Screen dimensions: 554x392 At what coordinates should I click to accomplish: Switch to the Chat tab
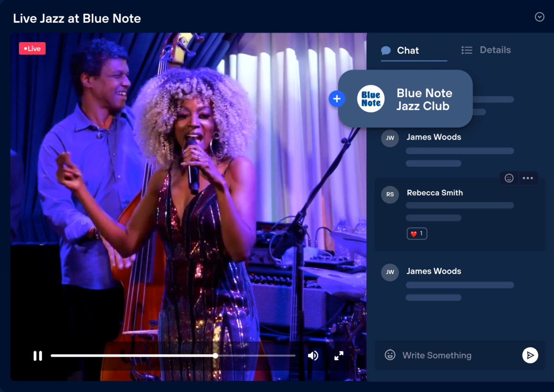click(407, 51)
